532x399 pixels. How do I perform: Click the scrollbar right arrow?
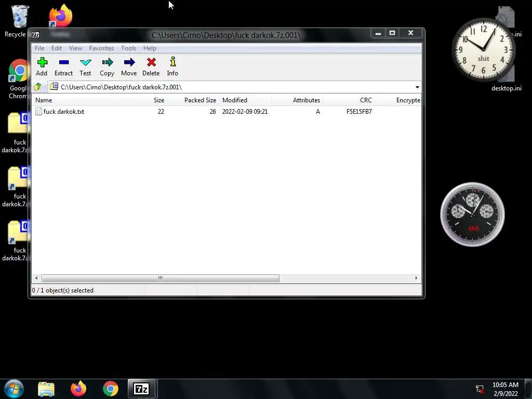pyautogui.click(x=416, y=278)
